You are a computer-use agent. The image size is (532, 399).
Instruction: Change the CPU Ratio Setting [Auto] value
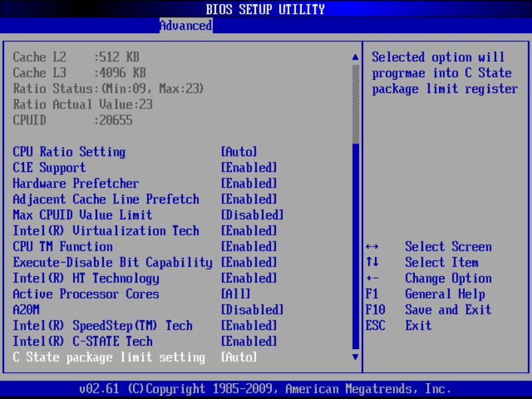pos(239,152)
